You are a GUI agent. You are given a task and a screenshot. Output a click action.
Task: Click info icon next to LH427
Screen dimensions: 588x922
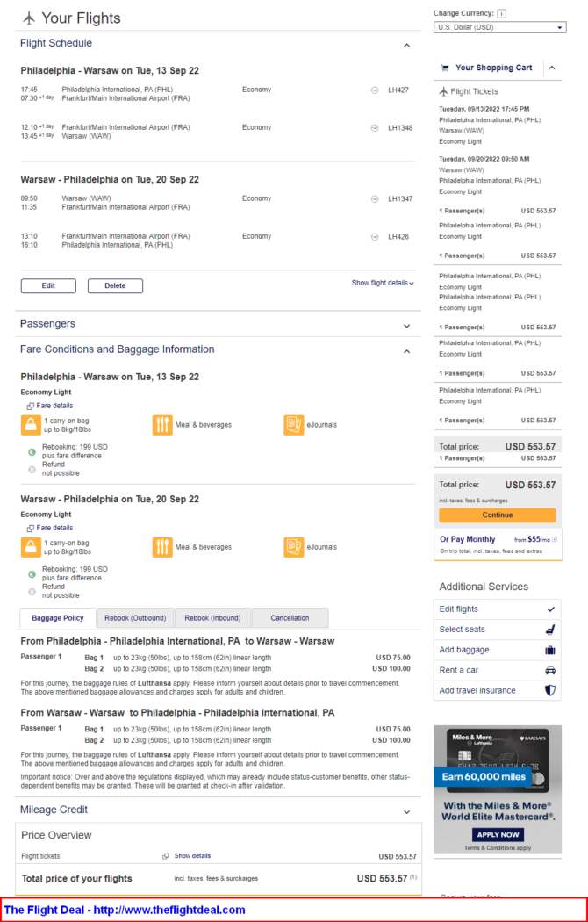click(x=375, y=90)
